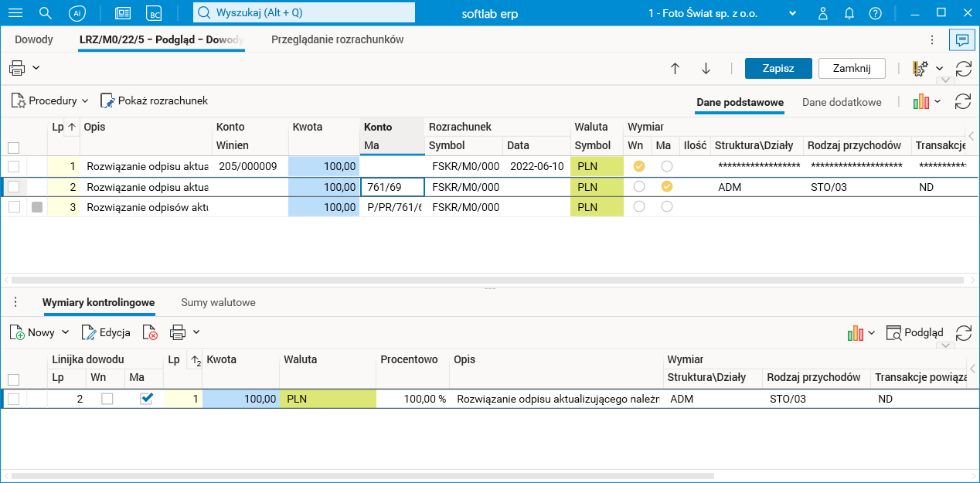Viewport: 980px width, 483px height.
Task: Open the company selector dropdown
Action: coord(792,13)
